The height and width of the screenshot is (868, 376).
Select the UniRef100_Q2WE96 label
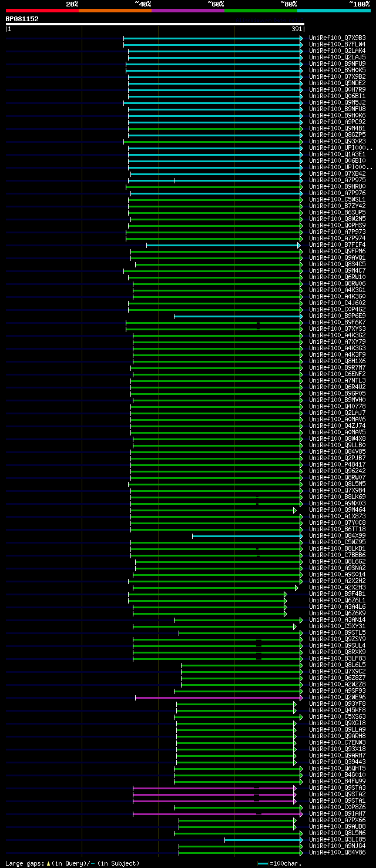[337, 697]
